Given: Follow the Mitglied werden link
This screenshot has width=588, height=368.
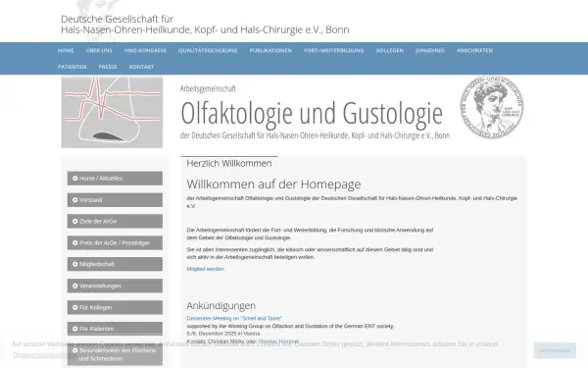Looking at the screenshot, I should pyautogui.click(x=205, y=269).
